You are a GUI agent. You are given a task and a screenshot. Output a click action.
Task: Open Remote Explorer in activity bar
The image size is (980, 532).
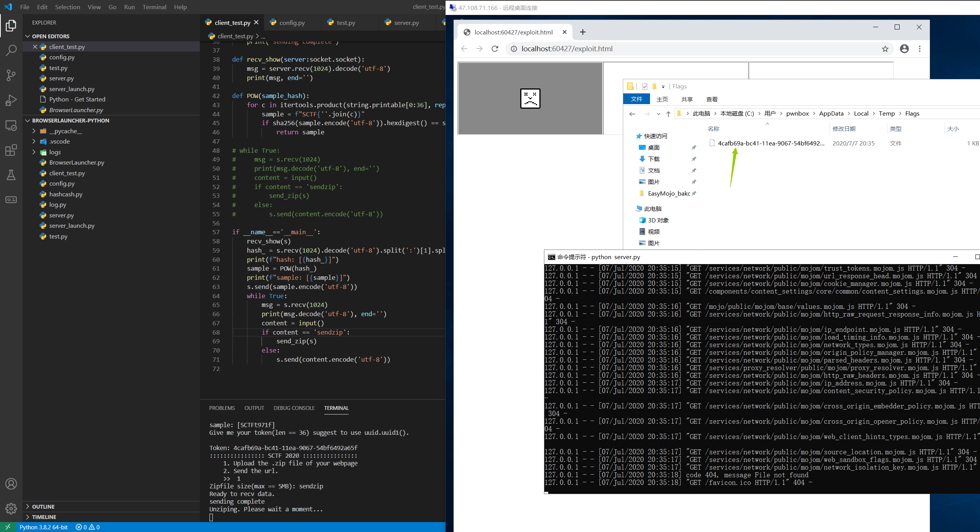(x=11, y=125)
